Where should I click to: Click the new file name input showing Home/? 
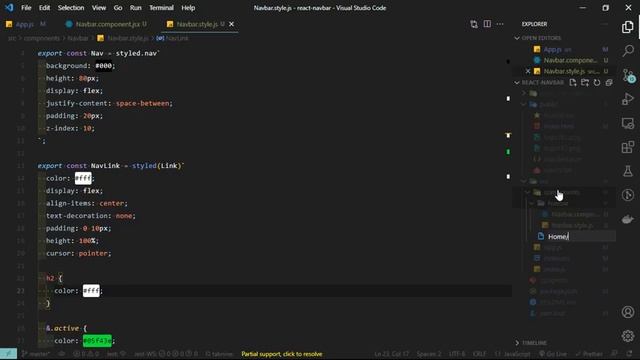click(x=581, y=236)
